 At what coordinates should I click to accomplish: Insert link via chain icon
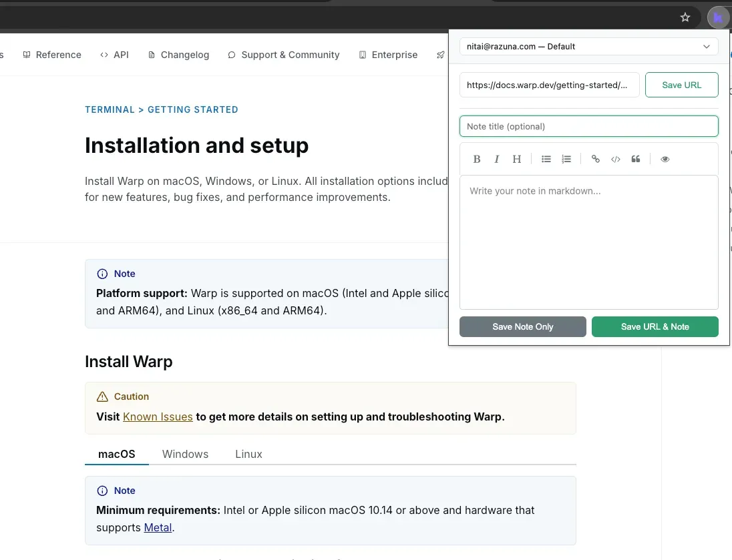[596, 159]
